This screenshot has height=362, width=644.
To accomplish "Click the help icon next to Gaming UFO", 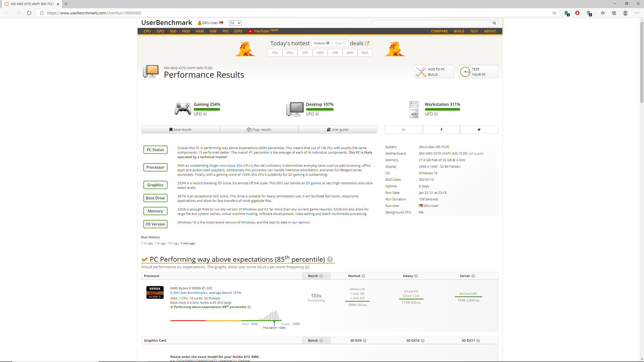I will coord(205,114).
